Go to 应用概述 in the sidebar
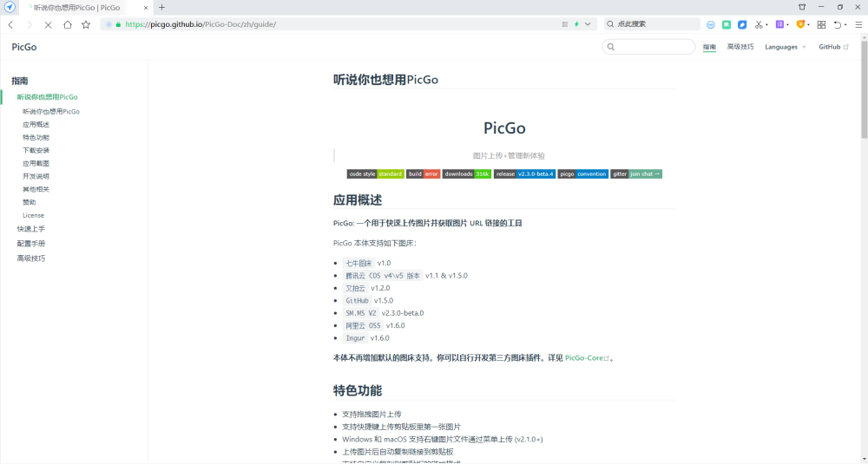This screenshot has height=464, width=868. [36, 124]
